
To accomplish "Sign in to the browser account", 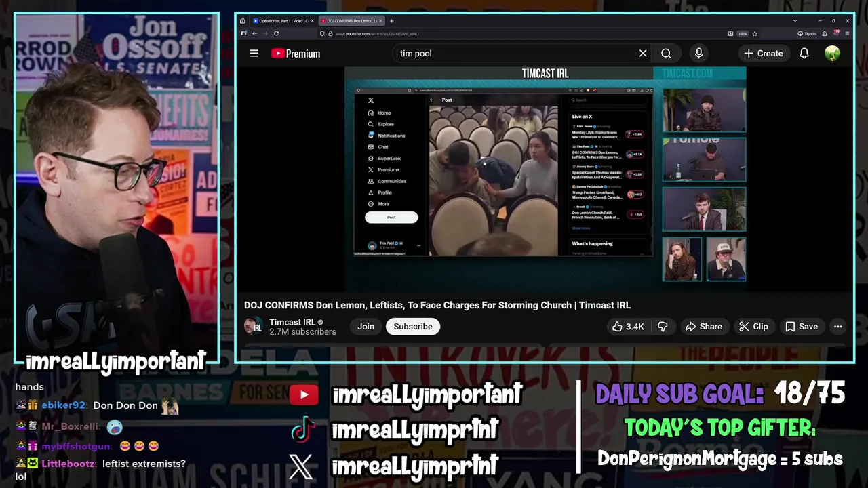I will point(806,33).
